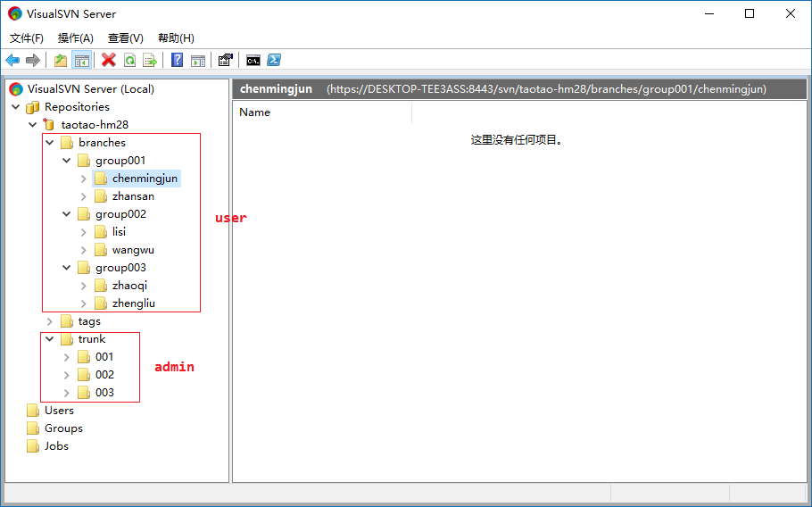Screen dimensions: 812x507
Task: Collapse the branches folder
Action: coord(50,143)
